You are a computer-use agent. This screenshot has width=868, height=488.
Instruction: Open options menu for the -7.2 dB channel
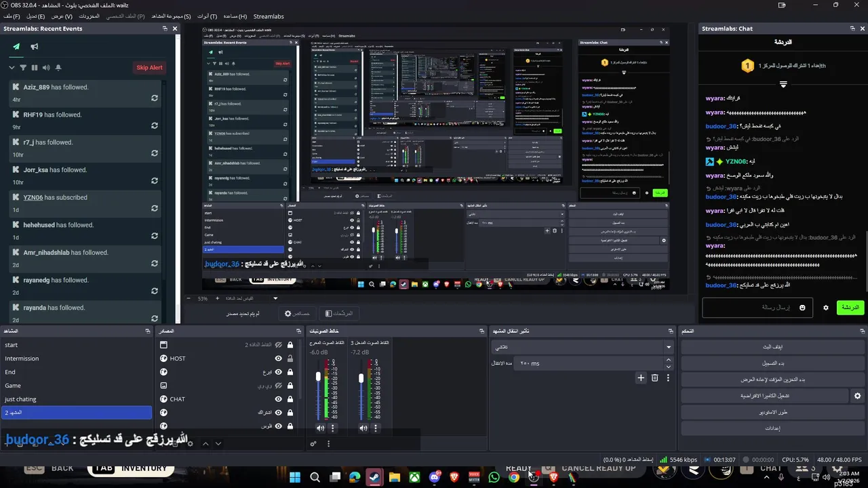click(376, 428)
